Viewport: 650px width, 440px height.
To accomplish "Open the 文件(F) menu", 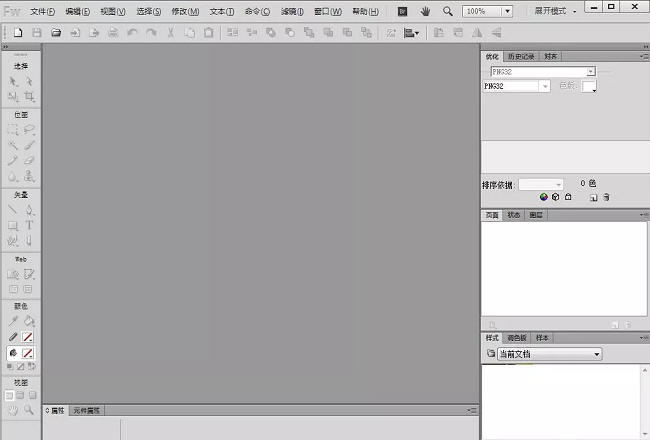I will coord(42,12).
